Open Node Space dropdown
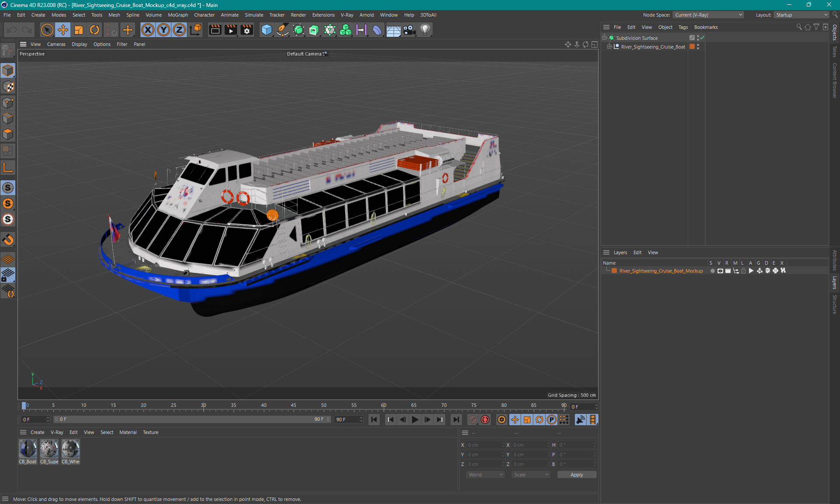Viewport: 840px width, 504px height. pos(708,15)
